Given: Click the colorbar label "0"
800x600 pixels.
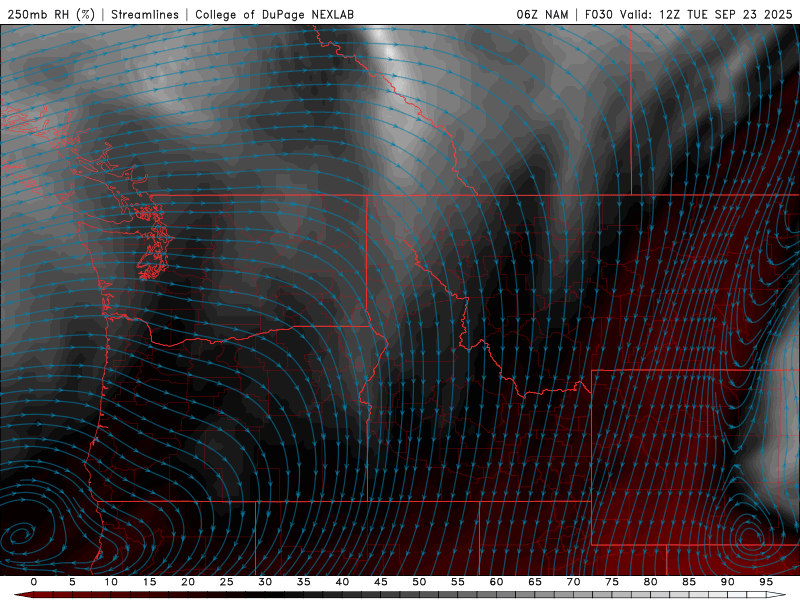Looking at the screenshot, I should (x=34, y=582).
